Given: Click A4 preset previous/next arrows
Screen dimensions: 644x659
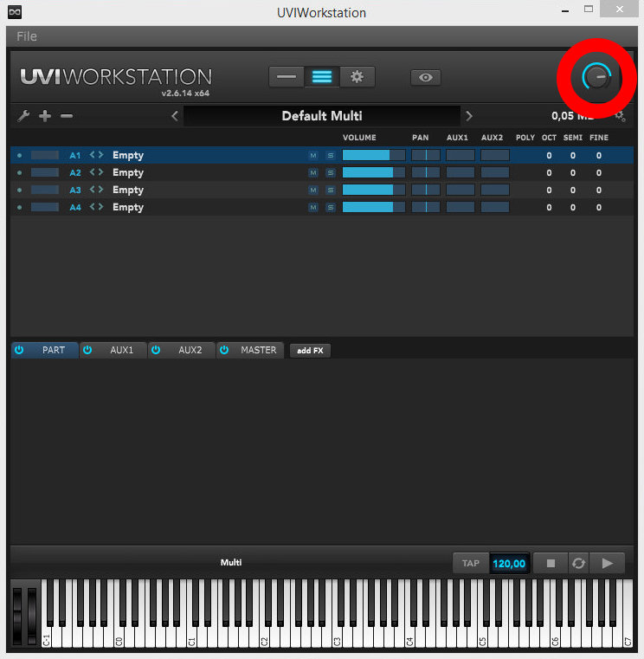Looking at the screenshot, I should click(97, 207).
